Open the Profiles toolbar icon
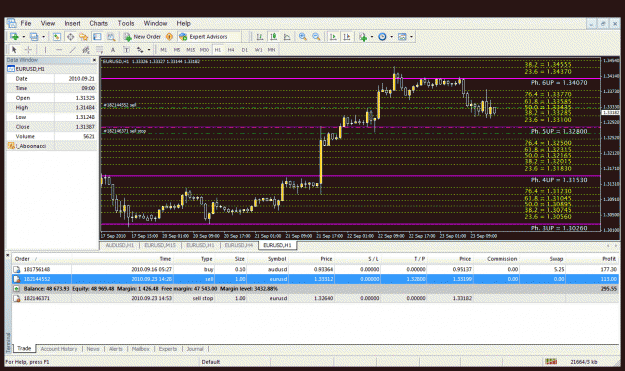The width and height of the screenshot is (625, 371). (34, 37)
